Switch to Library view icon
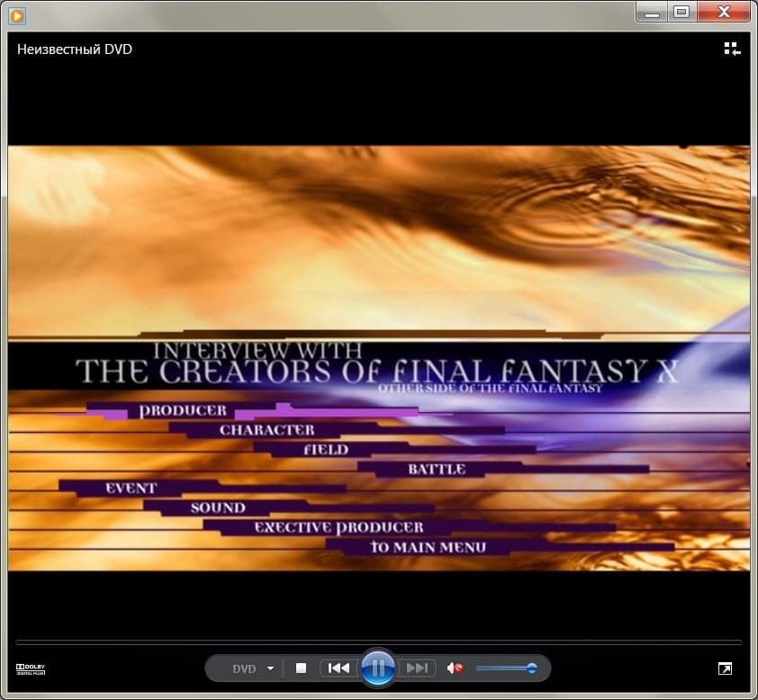Image resolution: width=758 pixels, height=700 pixels. [x=732, y=49]
